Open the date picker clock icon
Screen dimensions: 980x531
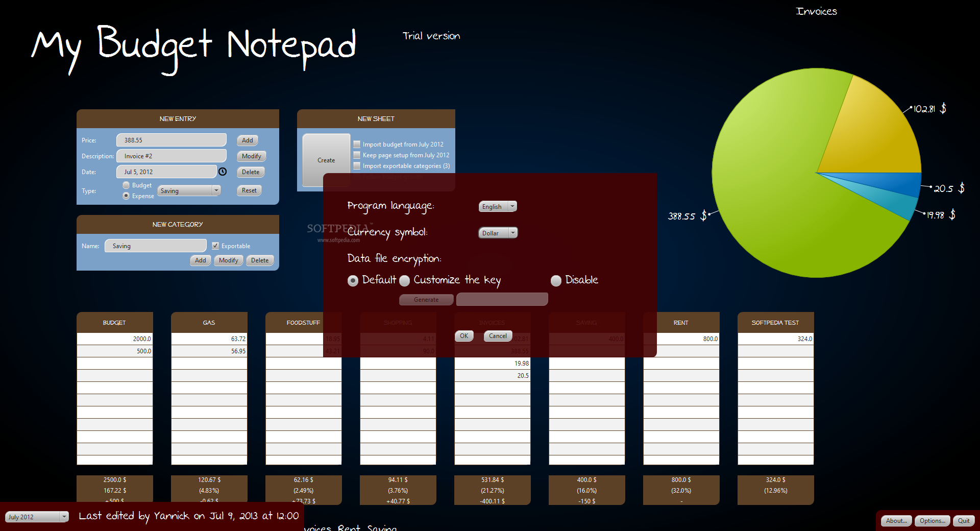coord(223,172)
